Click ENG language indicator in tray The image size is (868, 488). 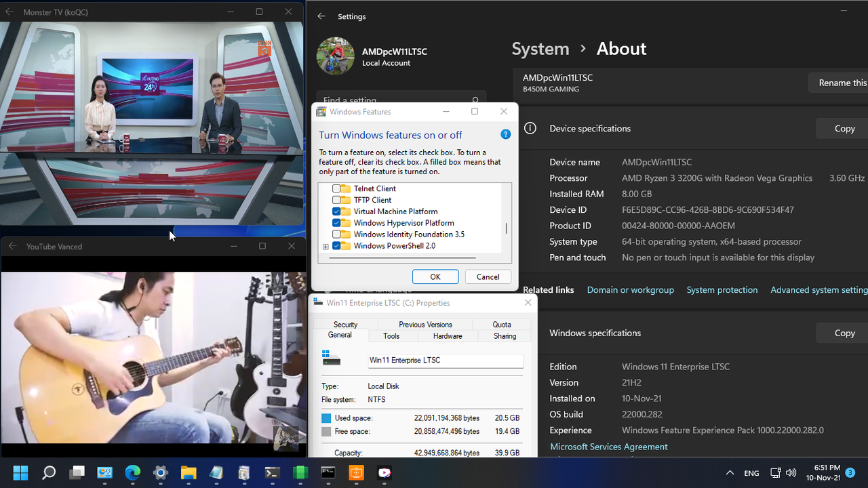pyautogui.click(x=751, y=473)
